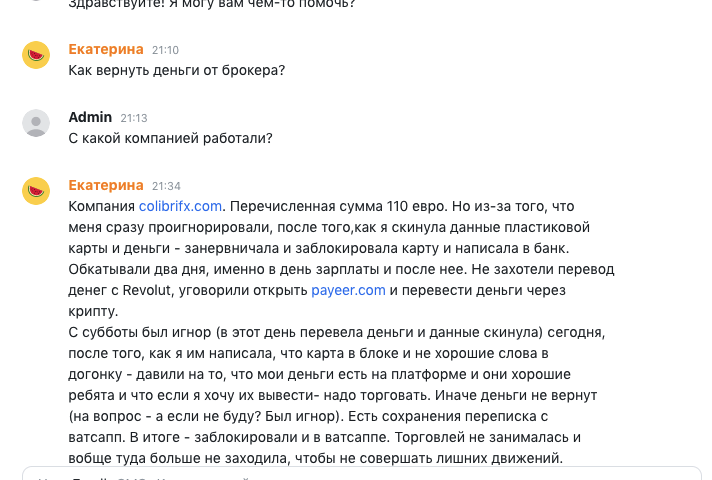This screenshot has height=480, width=712.
Task: Click the gray Admin avatar icon
Action: pos(36,123)
